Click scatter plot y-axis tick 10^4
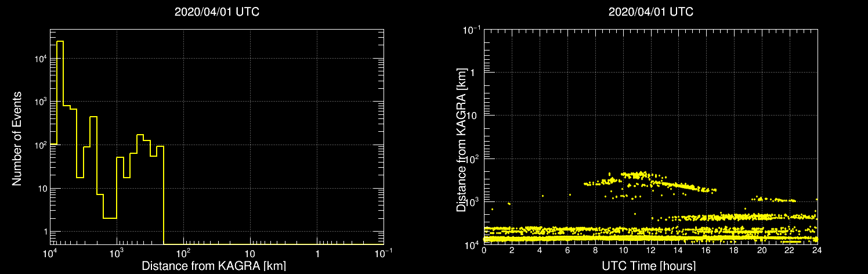868x274 pixels. [473, 244]
